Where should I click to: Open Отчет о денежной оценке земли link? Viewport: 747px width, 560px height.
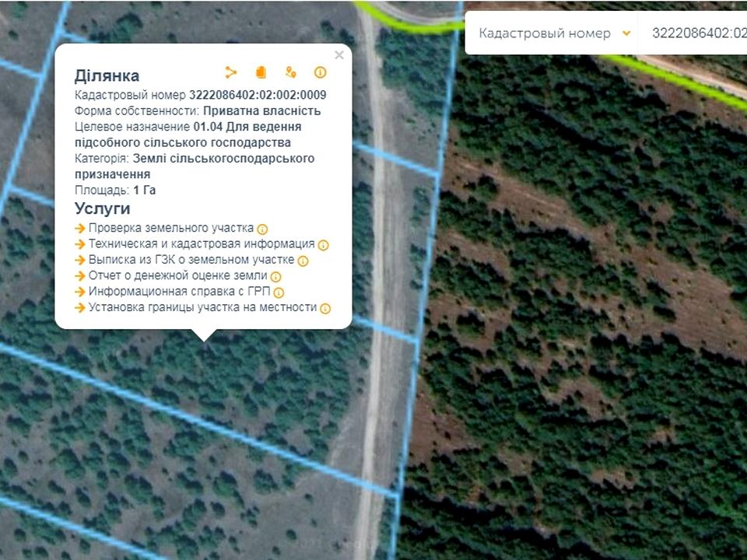click(x=177, y=275)
